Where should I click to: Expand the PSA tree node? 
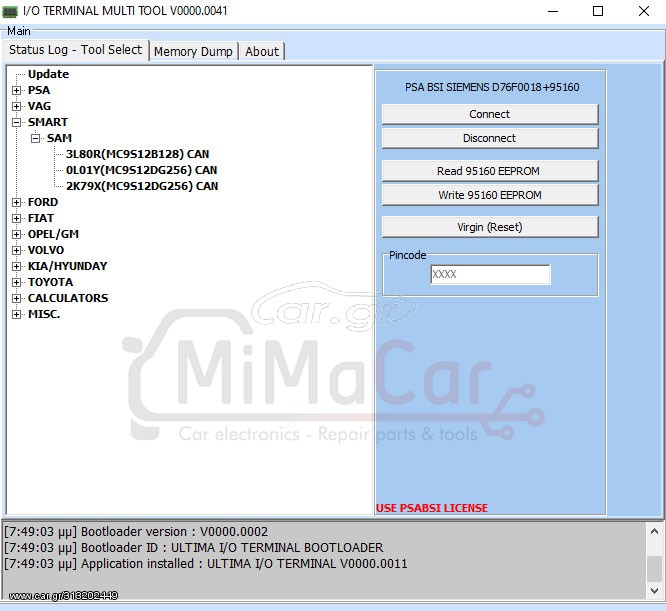tap(17, 90)
